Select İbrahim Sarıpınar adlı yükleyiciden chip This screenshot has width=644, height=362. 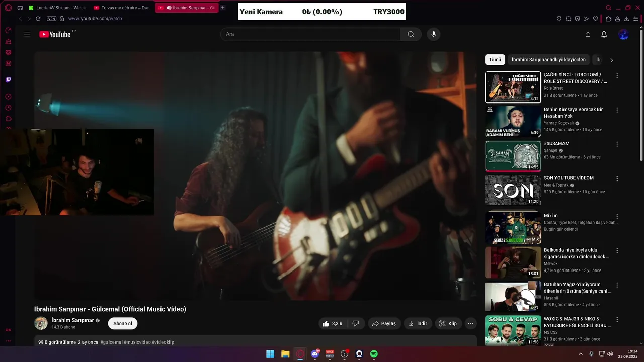tap(548, 60)
